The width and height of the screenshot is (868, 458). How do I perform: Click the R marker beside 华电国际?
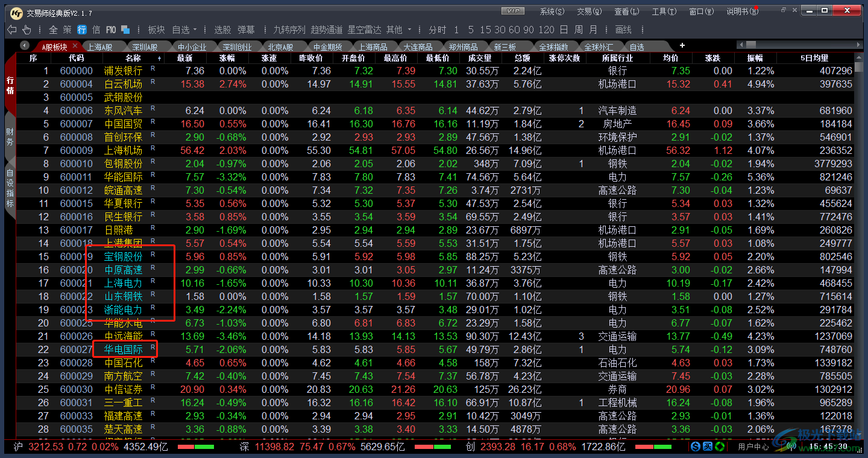coord(153,347)
